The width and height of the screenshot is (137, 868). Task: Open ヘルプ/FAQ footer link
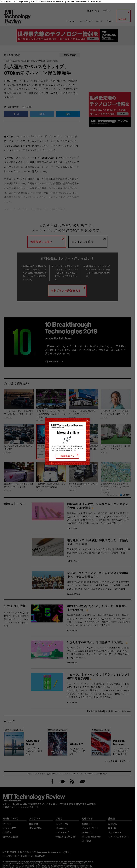pyautogui.click(x=62, y=824)
